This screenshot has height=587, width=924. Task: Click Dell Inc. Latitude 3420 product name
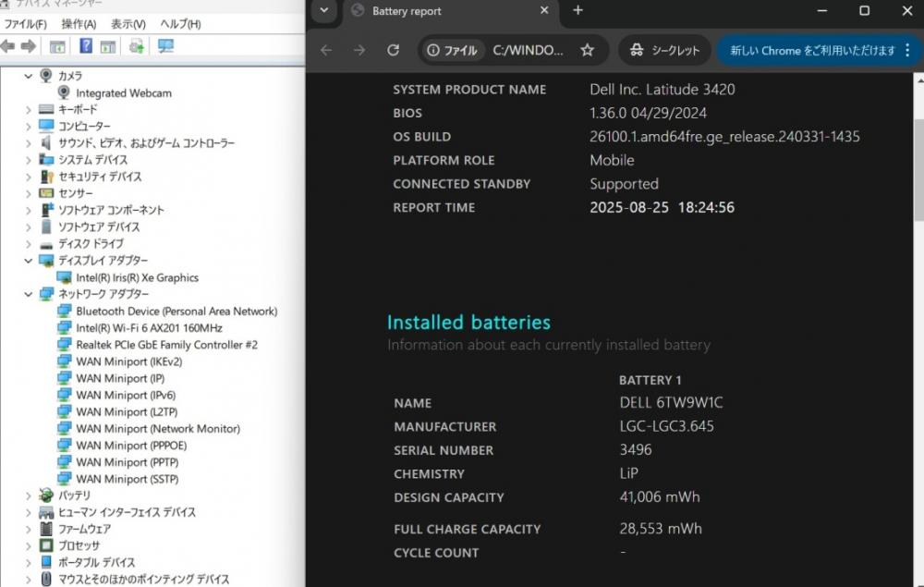pyautogui.click(x=663, y=90)
